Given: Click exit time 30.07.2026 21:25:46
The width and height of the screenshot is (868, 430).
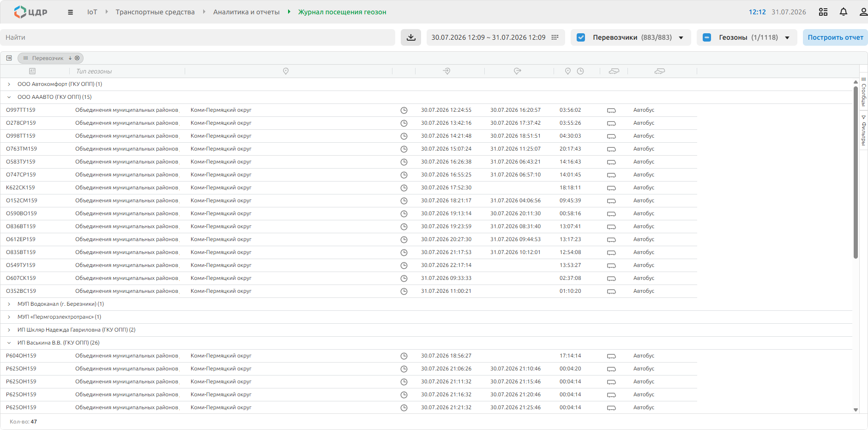Looking at the screenshot, I should click(x=515, y=407).
